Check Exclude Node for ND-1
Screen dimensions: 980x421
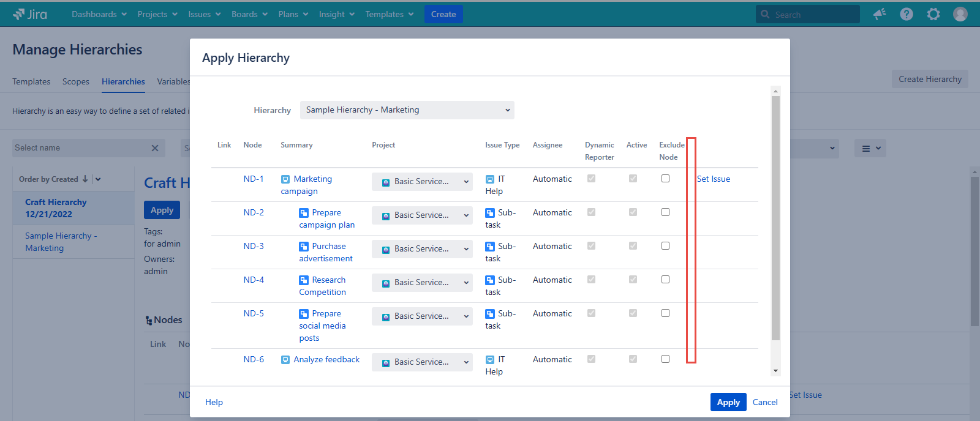pyautogui.click(x=665, y=179)
